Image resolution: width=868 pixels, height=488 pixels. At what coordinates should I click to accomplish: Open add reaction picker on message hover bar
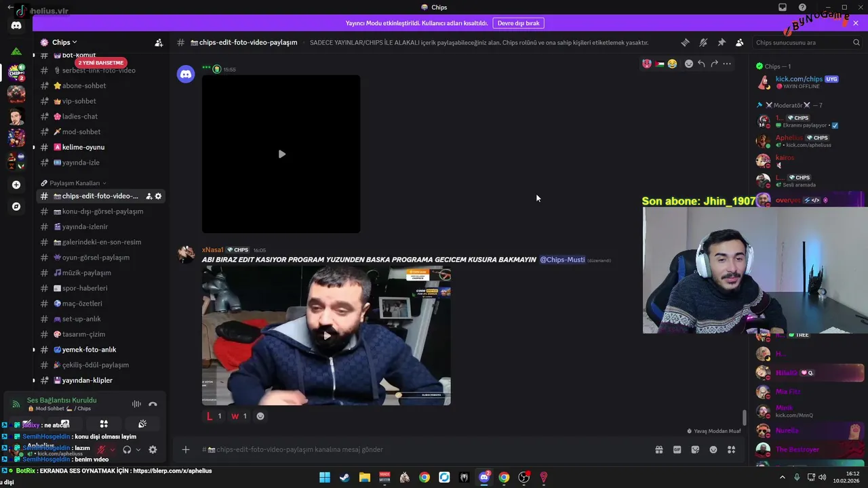pos(689,64)
